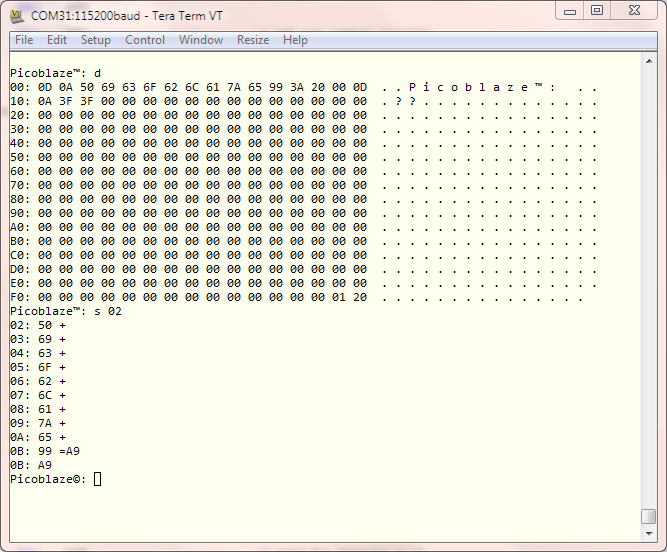
Task: Click the terminal cursor after Picoblaze©:
Action: coord(97,479)
